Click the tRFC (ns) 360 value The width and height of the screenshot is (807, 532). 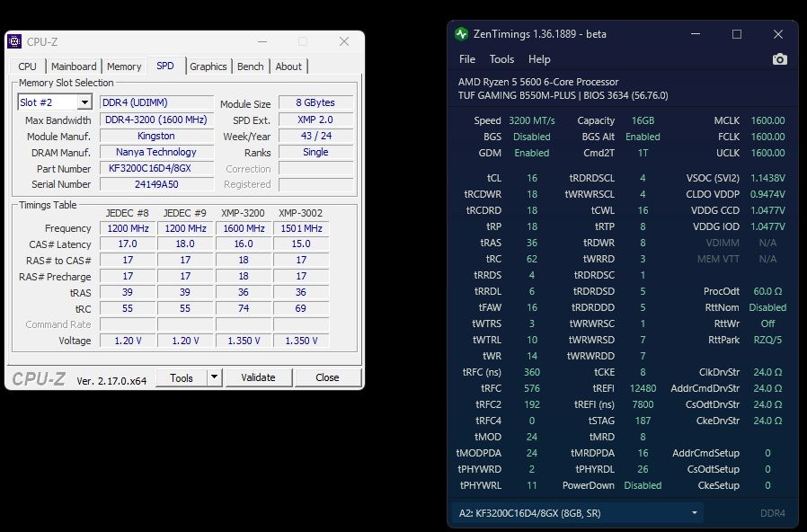[532, 372]
